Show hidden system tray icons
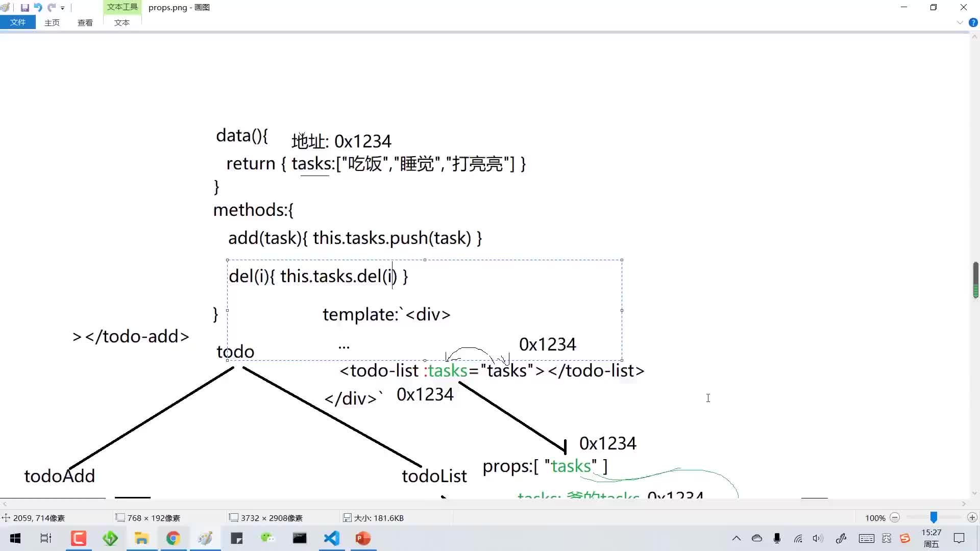Image resolution: width=980 pixels, height=551 pixels. tap(737, 538)
